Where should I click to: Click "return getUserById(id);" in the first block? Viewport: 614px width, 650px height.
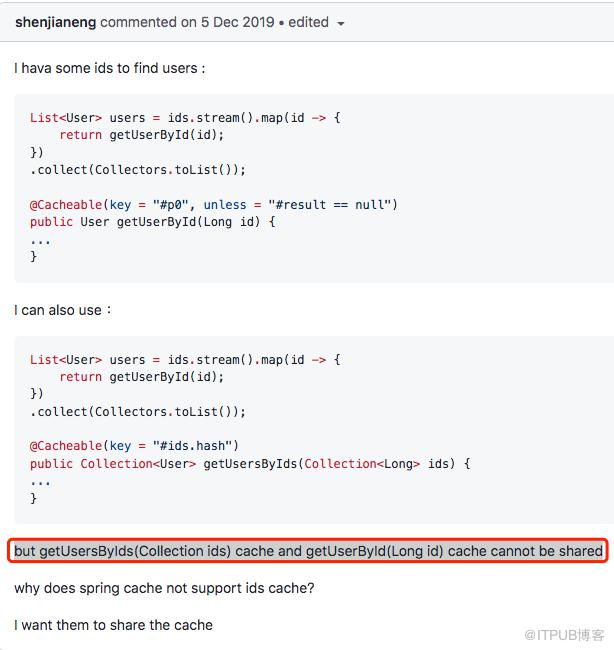point(142,135)
